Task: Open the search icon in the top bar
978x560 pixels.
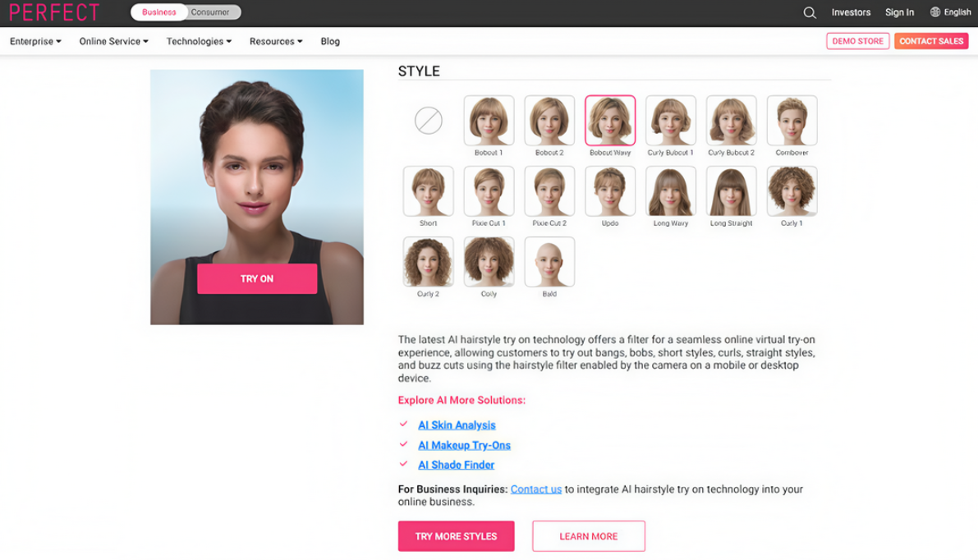Action: [x=809, y=12]
